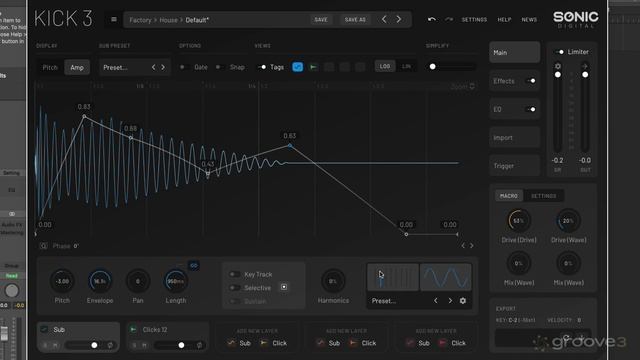Viewport: 640px width, 360px height.
Task: Enable the Key Track switch
Action: 234,274
